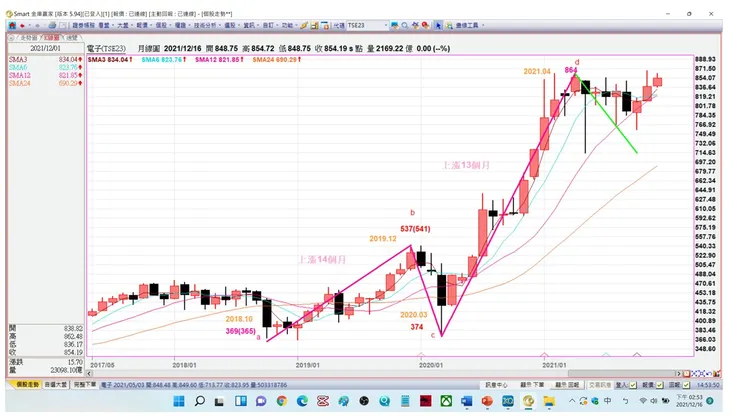The height and width of the screenshot is (416, 740).
Task: Open Windows Search from the taskbar
Action: tap(200, 401)
